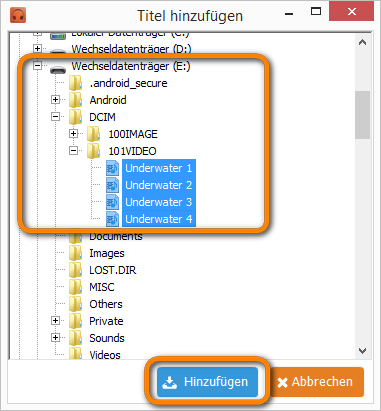Click the video file icon of Underwater 3

click(113, 202)
